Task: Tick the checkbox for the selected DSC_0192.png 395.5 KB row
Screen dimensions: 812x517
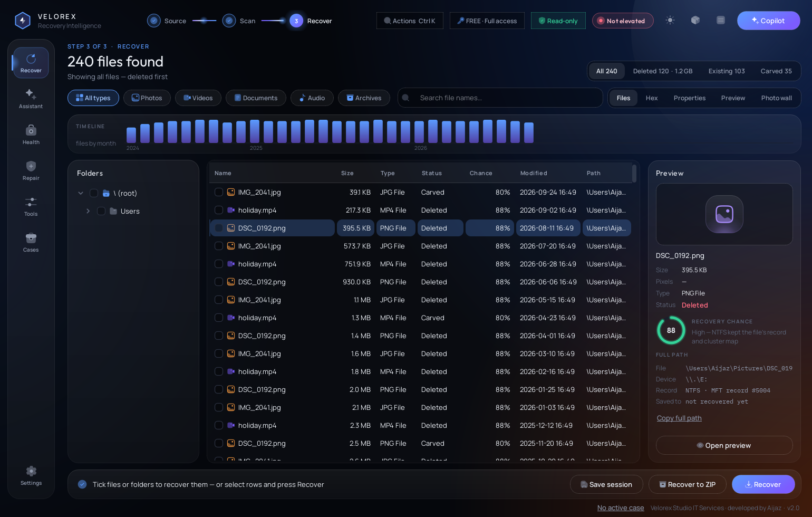Action: [x=219, y=228]
